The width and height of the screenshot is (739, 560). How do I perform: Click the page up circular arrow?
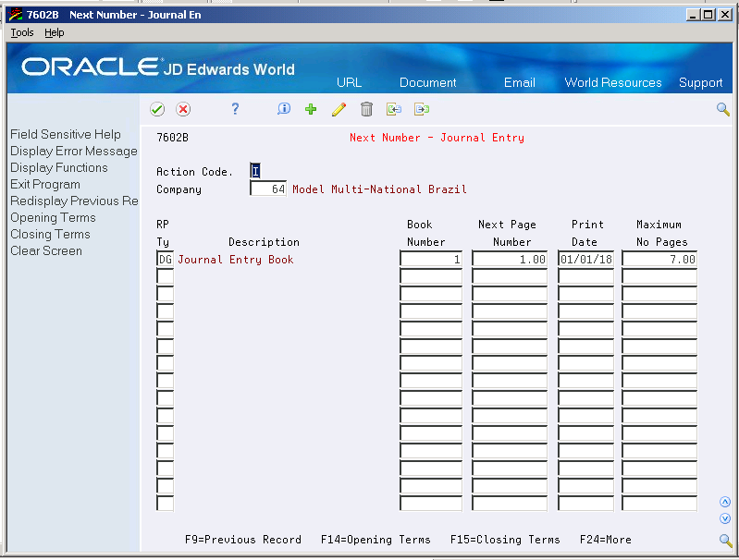coord(725,502)
